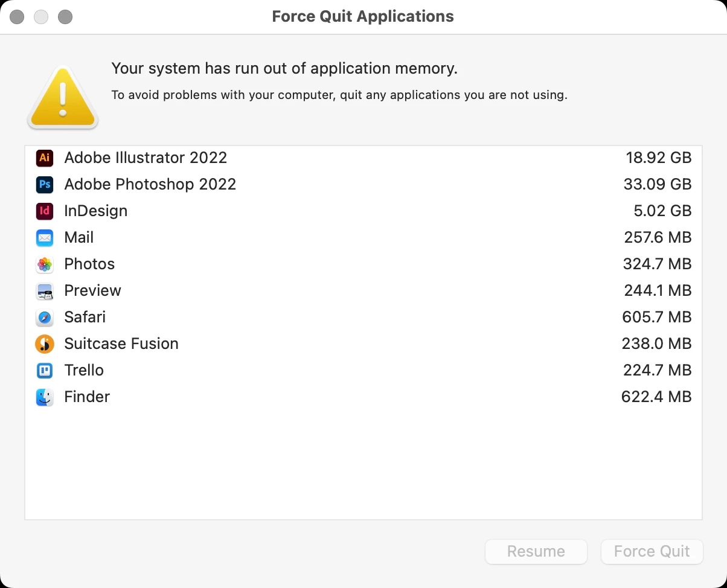The height and width of the screenshot is (588, 727).
Task: Select the Trello name in list
Action: (84, 370)
